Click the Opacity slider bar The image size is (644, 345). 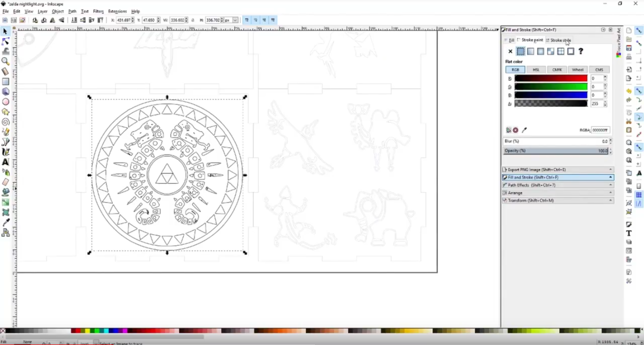pos(556,150)
